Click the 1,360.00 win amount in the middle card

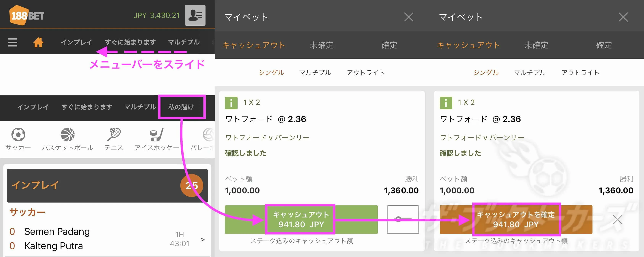click(401, 191)
